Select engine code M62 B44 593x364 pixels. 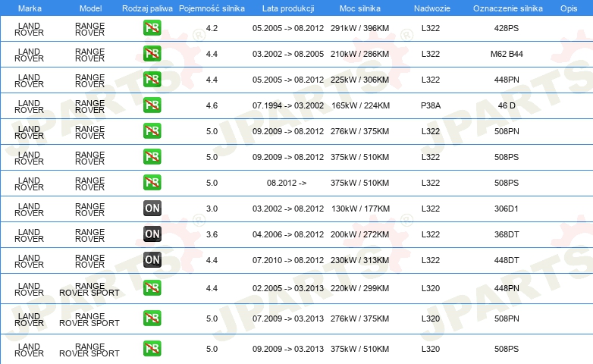pyautogui.click(x=507, y=54)
